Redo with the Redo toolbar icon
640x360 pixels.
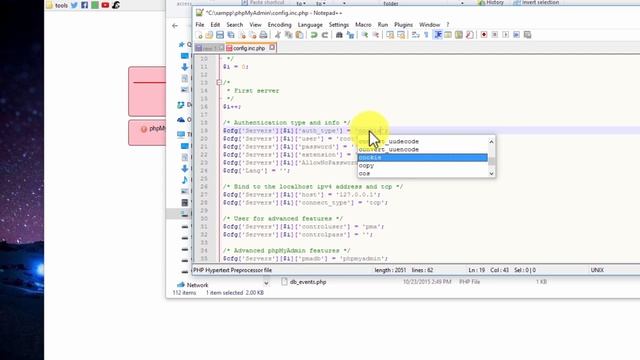coord(325,35)
